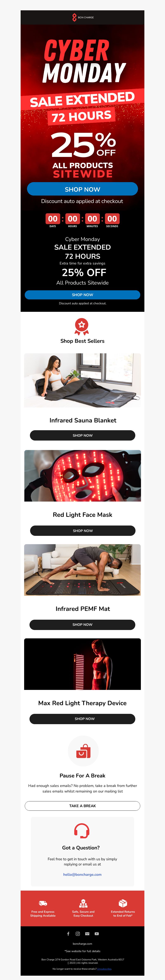165x980 pixels.
Task: Click the large blue SHOP NOW banner button
Action: (82, 189)
